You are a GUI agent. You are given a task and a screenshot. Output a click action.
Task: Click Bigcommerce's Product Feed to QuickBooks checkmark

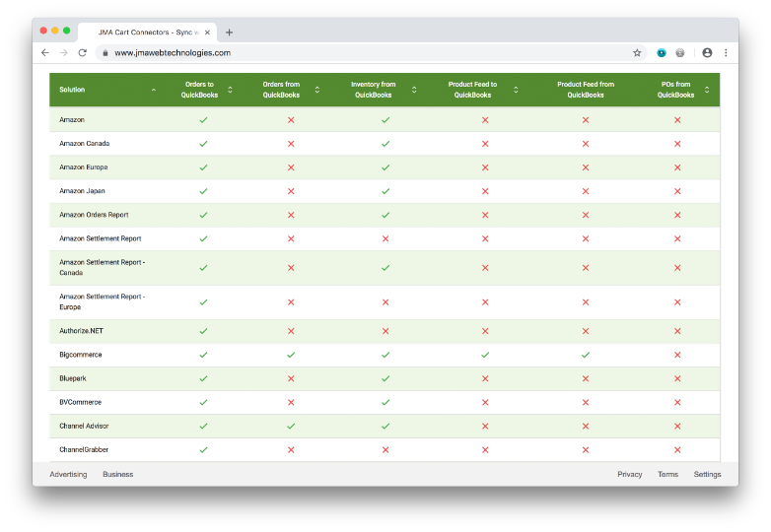point(485,355)
